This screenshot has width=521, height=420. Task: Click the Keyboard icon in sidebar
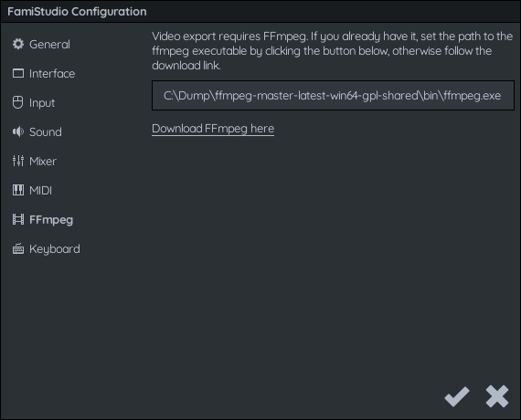tap(18, 248)
